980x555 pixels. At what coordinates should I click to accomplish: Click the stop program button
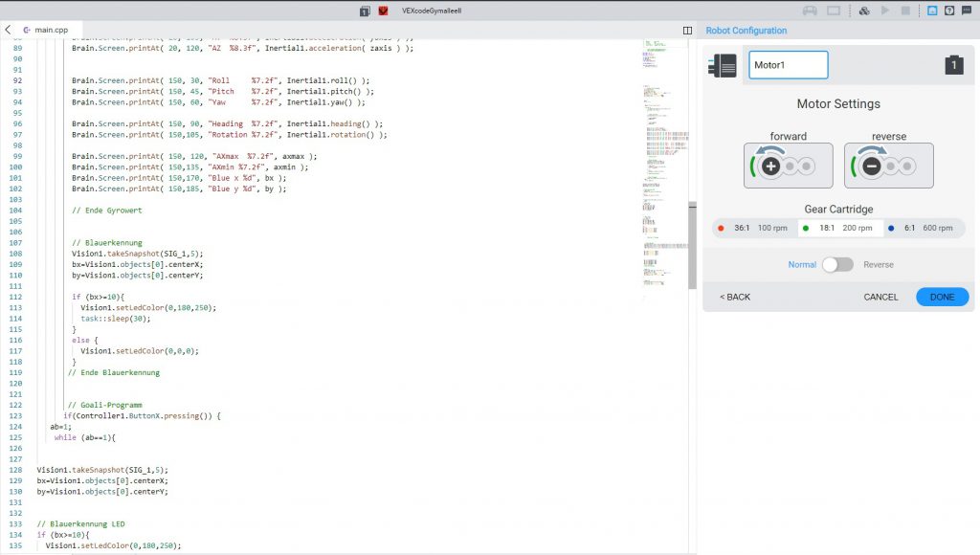pyautogui.click(x=905, y=11)
